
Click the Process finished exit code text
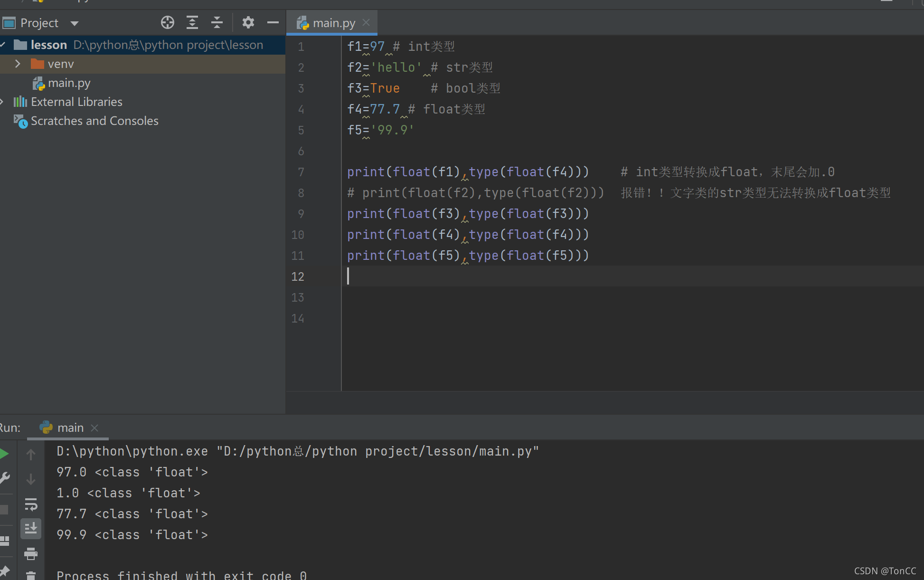(181, 575)
